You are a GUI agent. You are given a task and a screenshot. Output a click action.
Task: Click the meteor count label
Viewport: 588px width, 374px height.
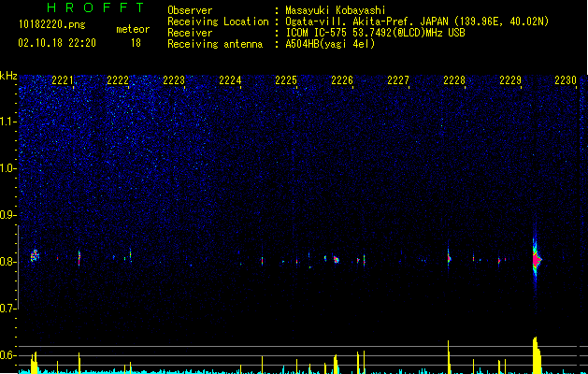pos(133,29)
